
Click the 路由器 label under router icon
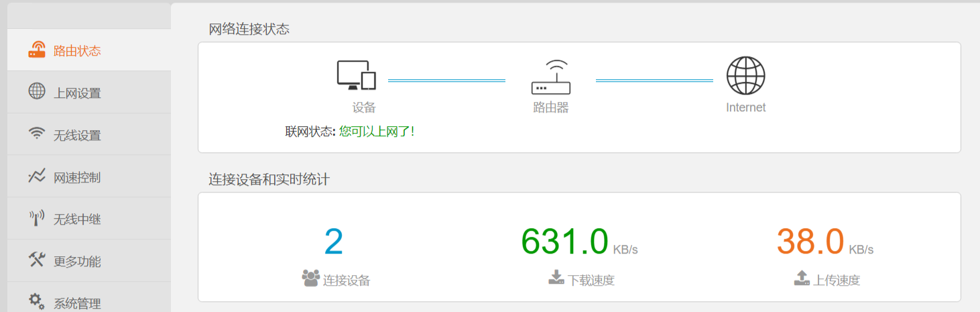(551, 107)
